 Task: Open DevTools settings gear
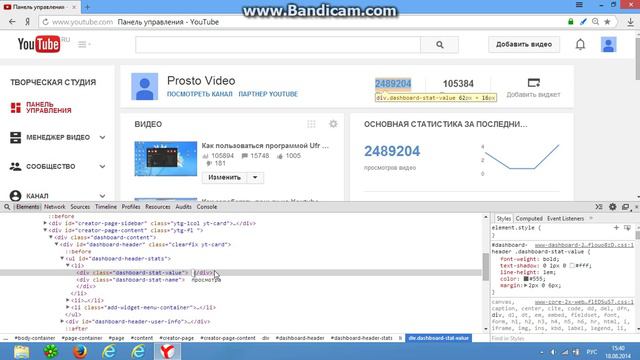[x=613, y=207]
